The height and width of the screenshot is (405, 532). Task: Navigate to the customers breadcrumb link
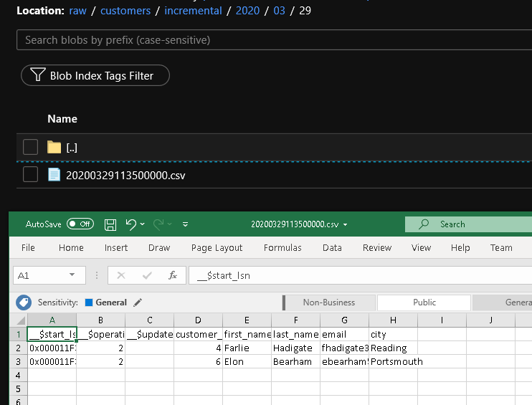click(x=125, y=11)
